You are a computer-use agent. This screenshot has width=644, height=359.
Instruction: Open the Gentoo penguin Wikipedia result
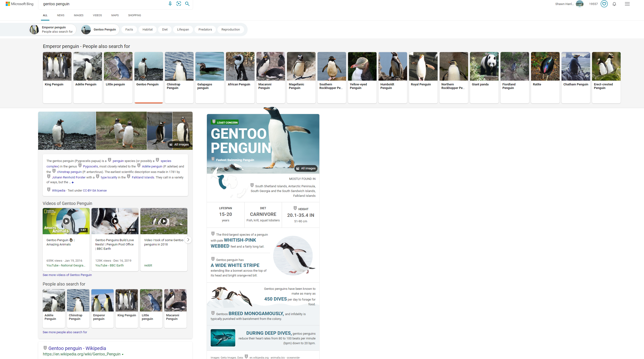pyautogui.click(x=77, y=348)
